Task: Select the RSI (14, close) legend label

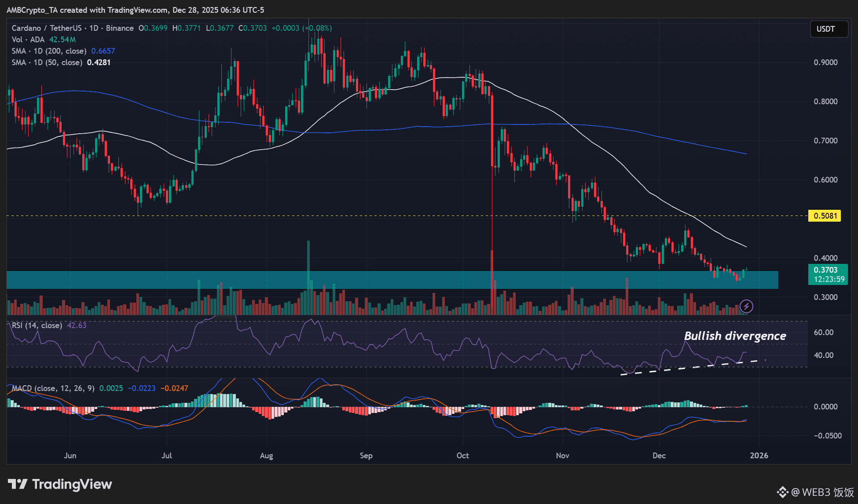Action: (37, 325)
